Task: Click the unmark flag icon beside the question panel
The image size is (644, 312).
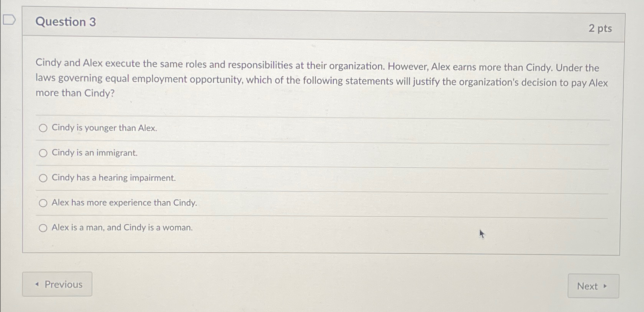Action: pyautogui.click(x=9, y=20)
